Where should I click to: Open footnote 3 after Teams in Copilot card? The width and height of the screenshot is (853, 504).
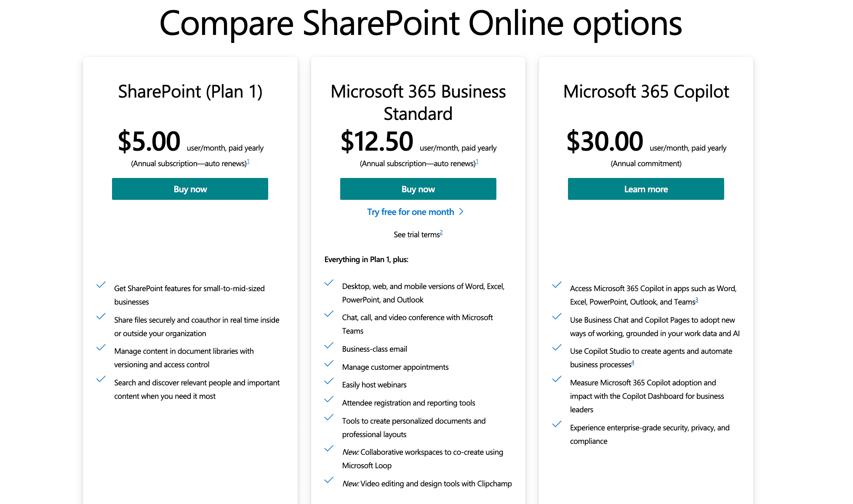[697, 300]
